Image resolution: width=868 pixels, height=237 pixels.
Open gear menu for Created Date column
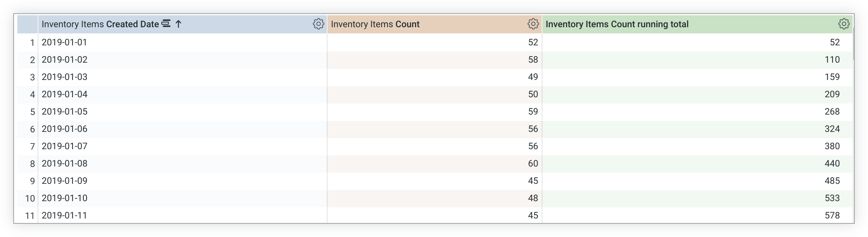(318, 24)
